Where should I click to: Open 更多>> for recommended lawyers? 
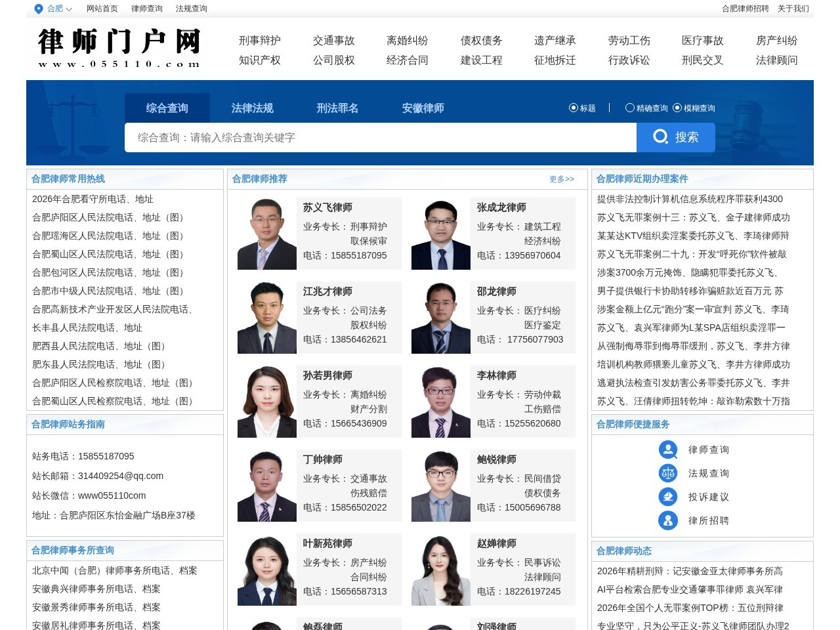point(560,178)
